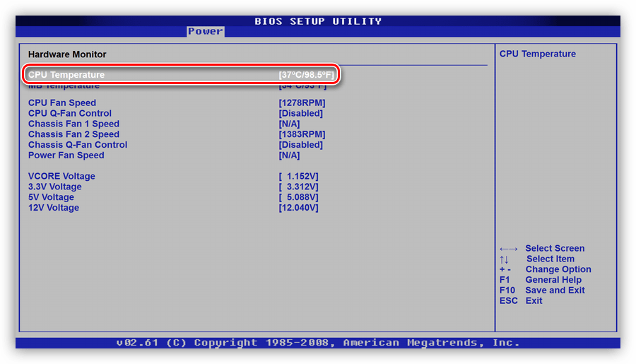Image resolution: width=636 pixels, height=364 pixels.
Task: Select the VCORE Voltage item
Action: click(x=61, y=177)
